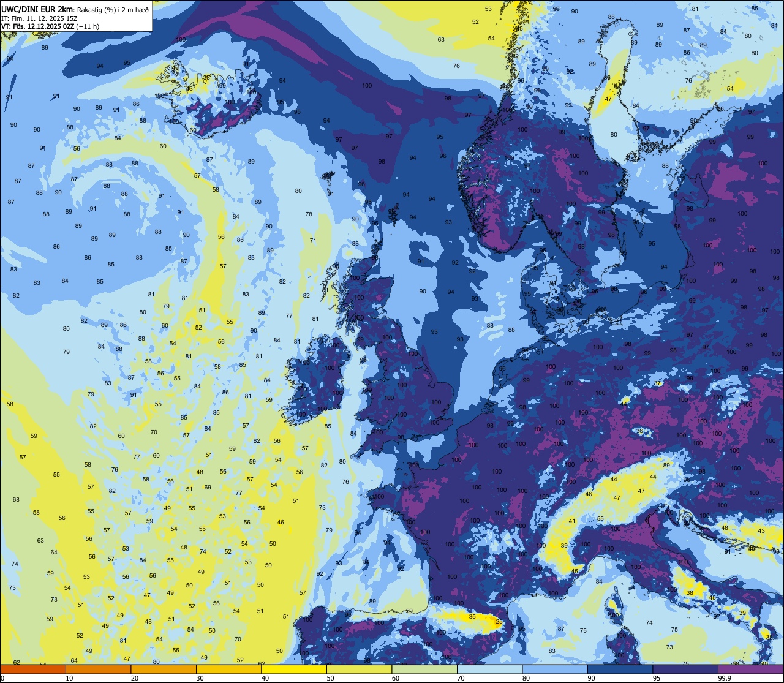This screenshot has width=784, height=683.
Task: Click the init time "IT: Fim. 11. 12. 2025 15Z"
Action: pyautogui.click(x=38, y=18)
